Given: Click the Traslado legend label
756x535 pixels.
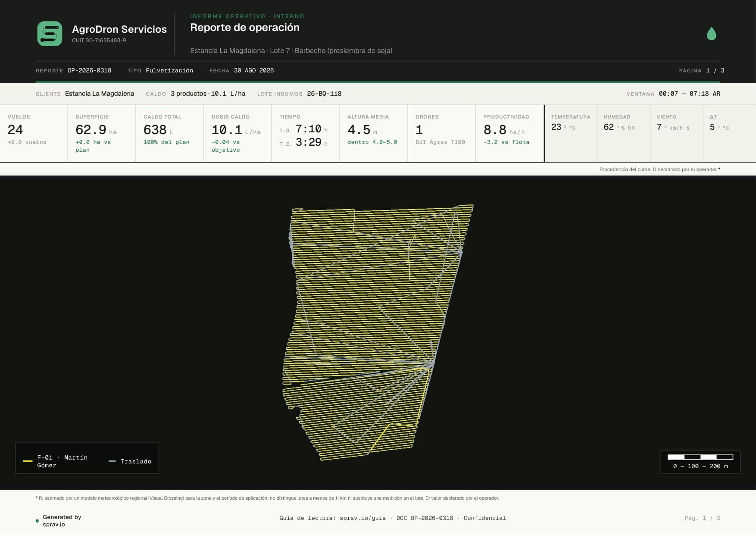Looking at the screenshot, I should (136, 461).
